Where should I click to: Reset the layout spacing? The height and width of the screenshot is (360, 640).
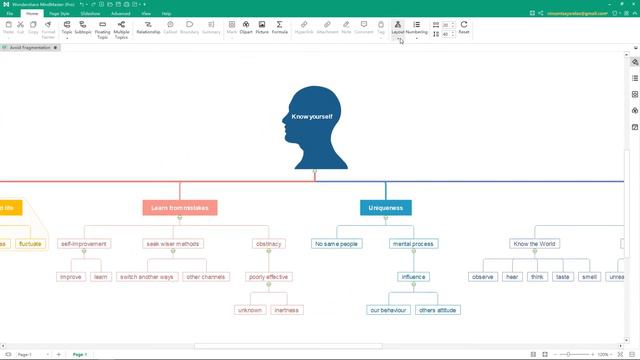pos(464,27)
